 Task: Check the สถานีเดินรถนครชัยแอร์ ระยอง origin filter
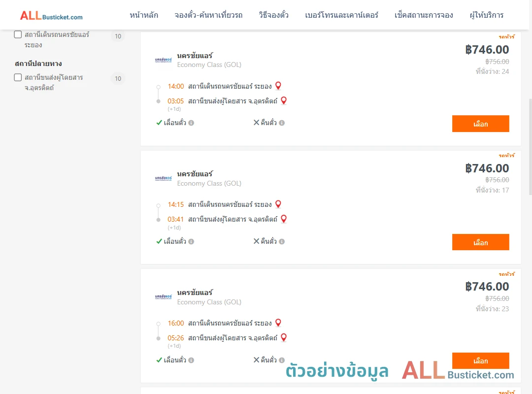[x=18, y=34]
